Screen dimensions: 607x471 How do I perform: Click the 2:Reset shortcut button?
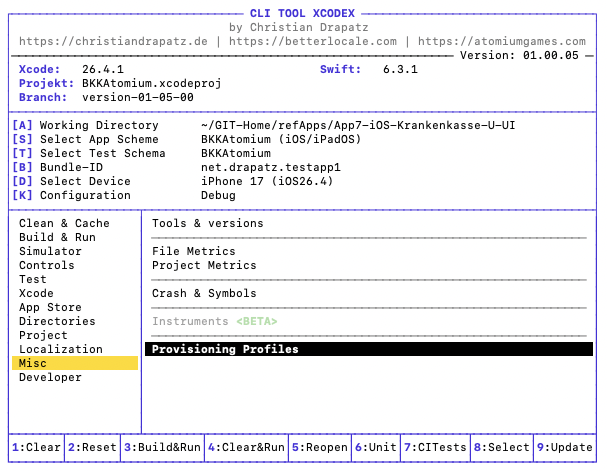pos(93,447)
